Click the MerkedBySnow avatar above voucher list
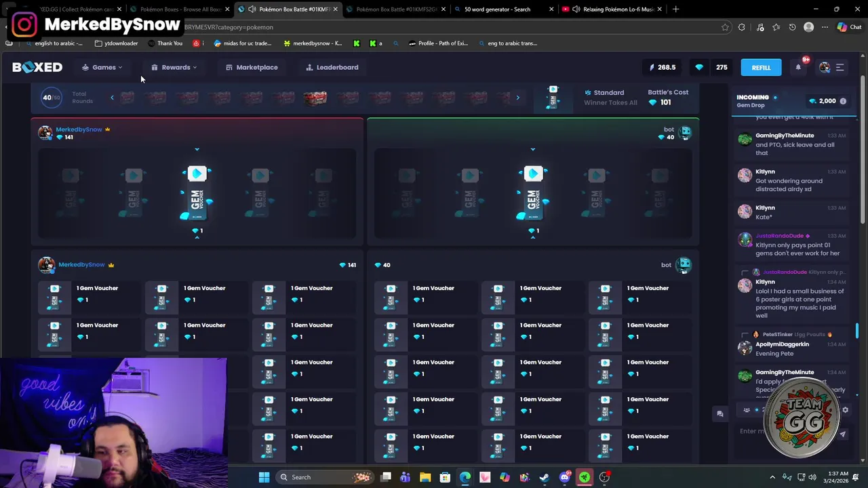The height and width of the screenshot is (488, 868). click(46, 265)
